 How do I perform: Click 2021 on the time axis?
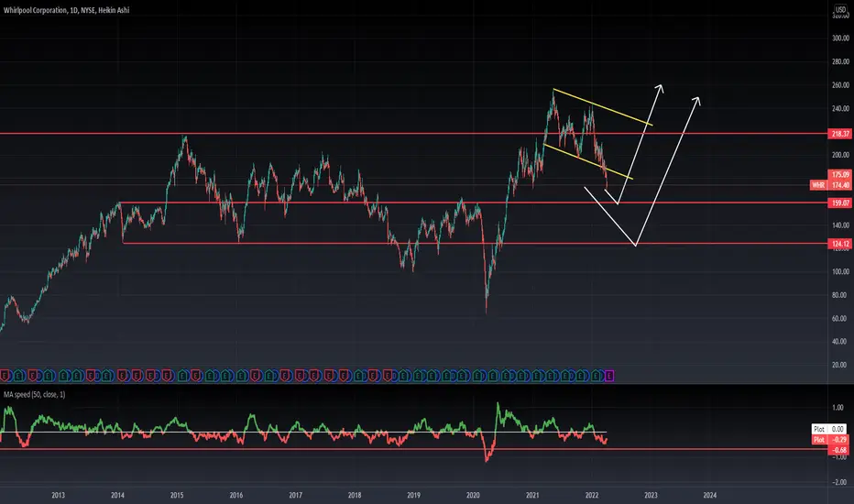click(532, 495)
